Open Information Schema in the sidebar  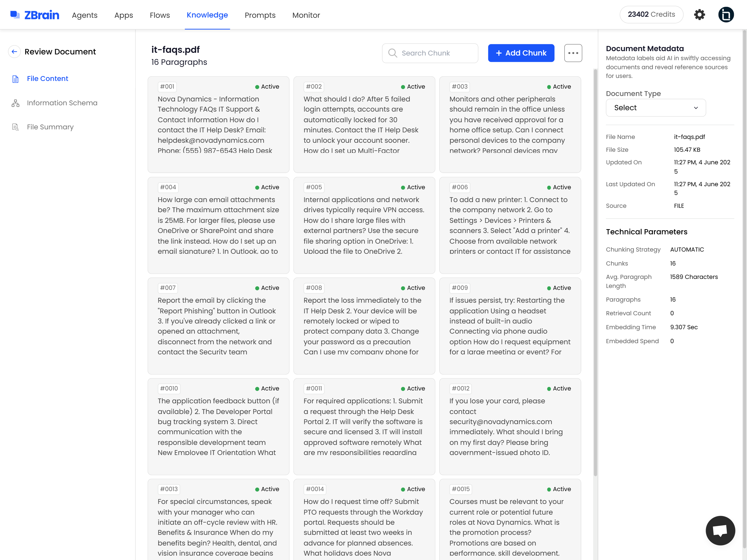(x=62, y=103)
